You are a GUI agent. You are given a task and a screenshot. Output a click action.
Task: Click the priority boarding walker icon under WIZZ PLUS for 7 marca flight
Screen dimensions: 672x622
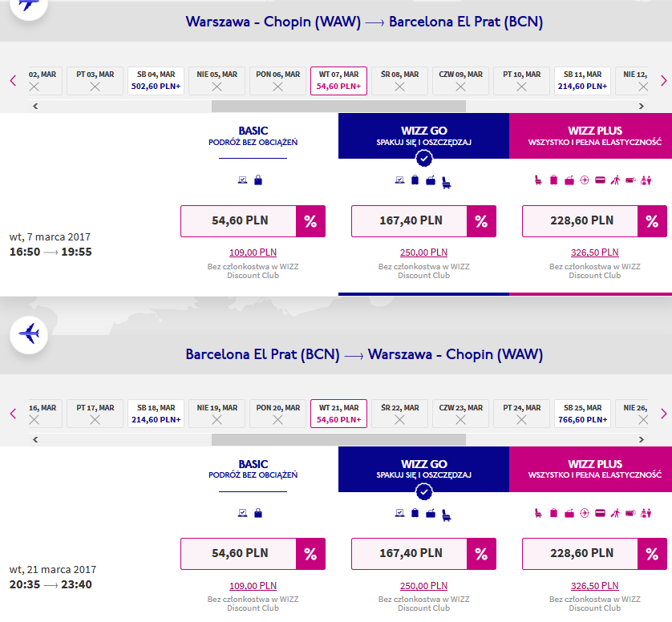(615, 180)
